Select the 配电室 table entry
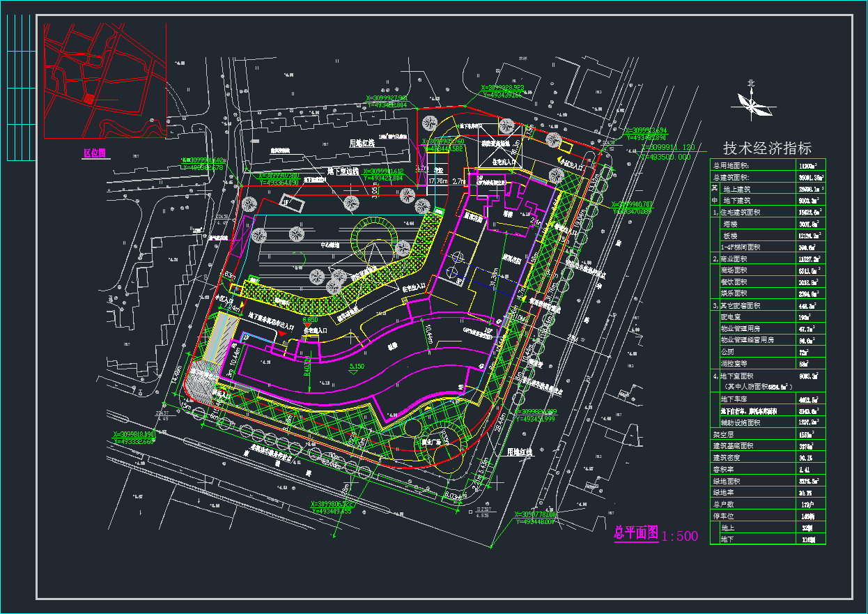 (731, 316)
